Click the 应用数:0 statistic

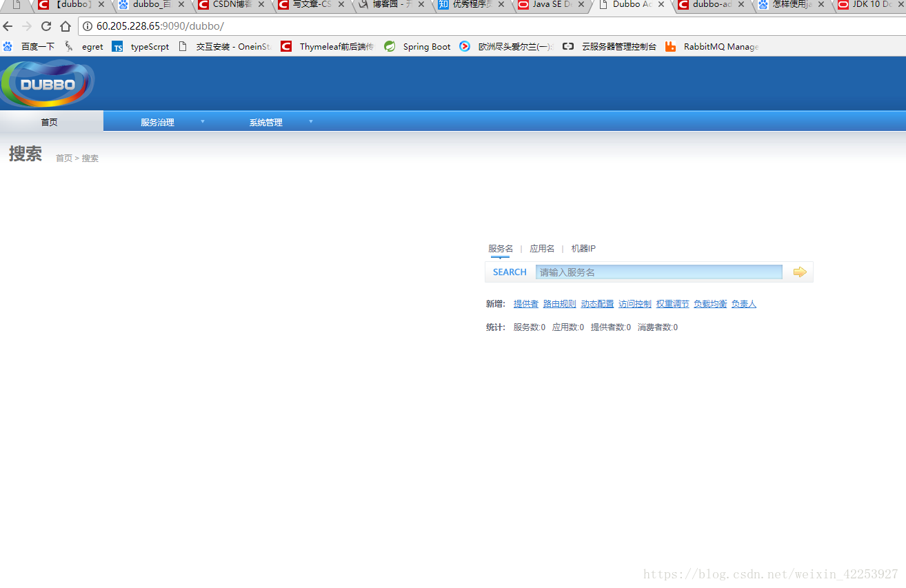pos(568,327)
